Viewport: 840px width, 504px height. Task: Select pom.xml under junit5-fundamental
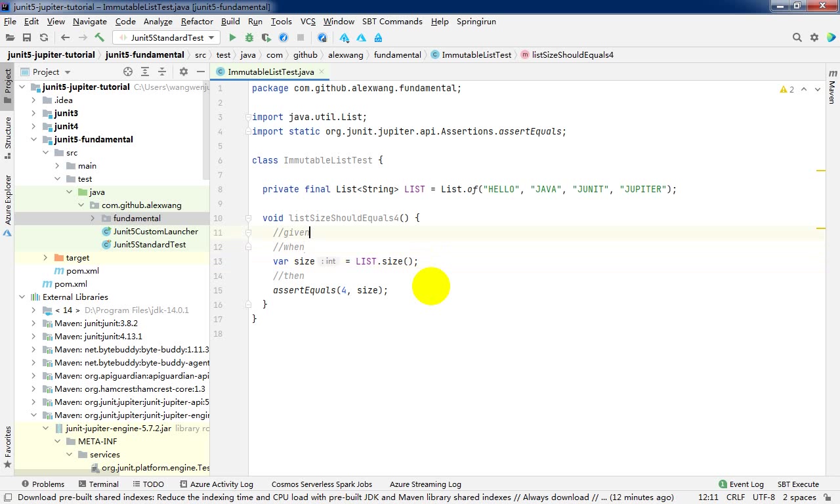pos(82,270)
